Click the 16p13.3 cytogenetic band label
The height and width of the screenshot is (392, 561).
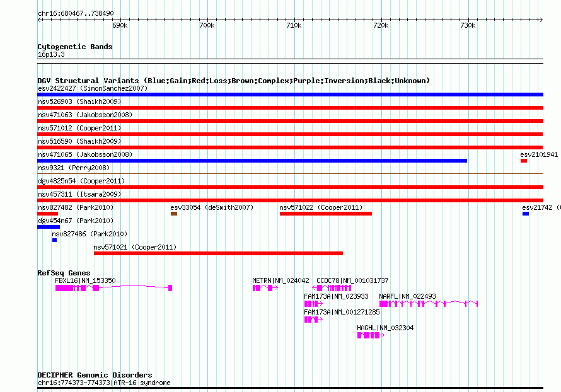[x=51, y=55]
